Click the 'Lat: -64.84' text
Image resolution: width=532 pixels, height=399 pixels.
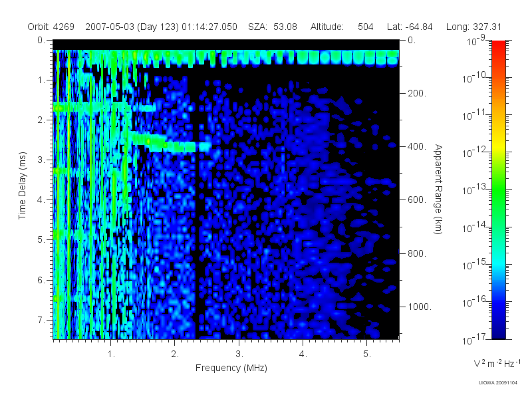410,27
